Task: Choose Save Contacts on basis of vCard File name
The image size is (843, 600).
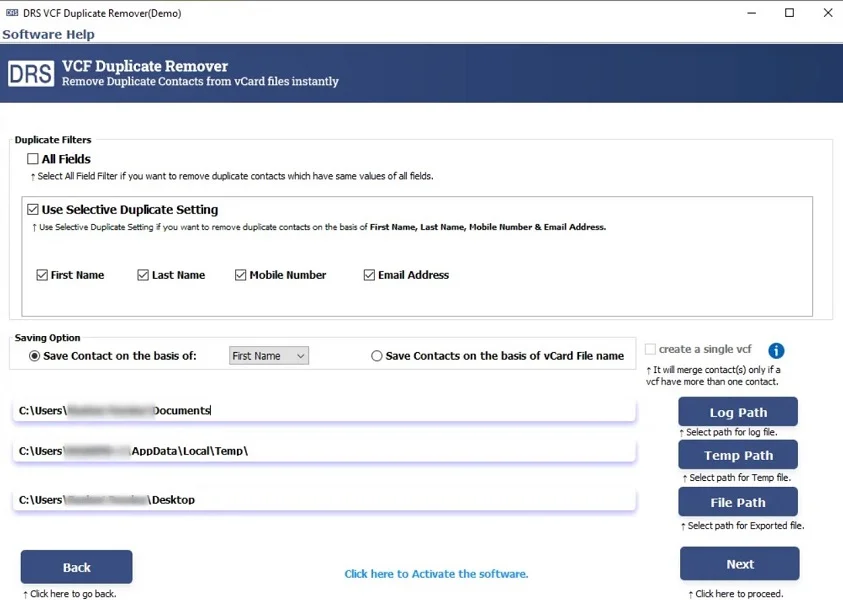Action: [377, 356]
